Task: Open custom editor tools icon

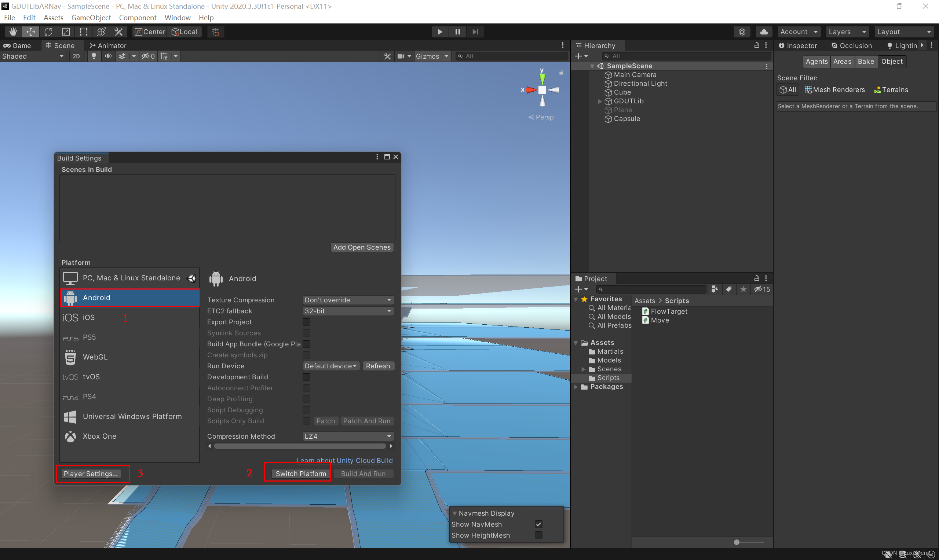Action: [x=118, y=32]
